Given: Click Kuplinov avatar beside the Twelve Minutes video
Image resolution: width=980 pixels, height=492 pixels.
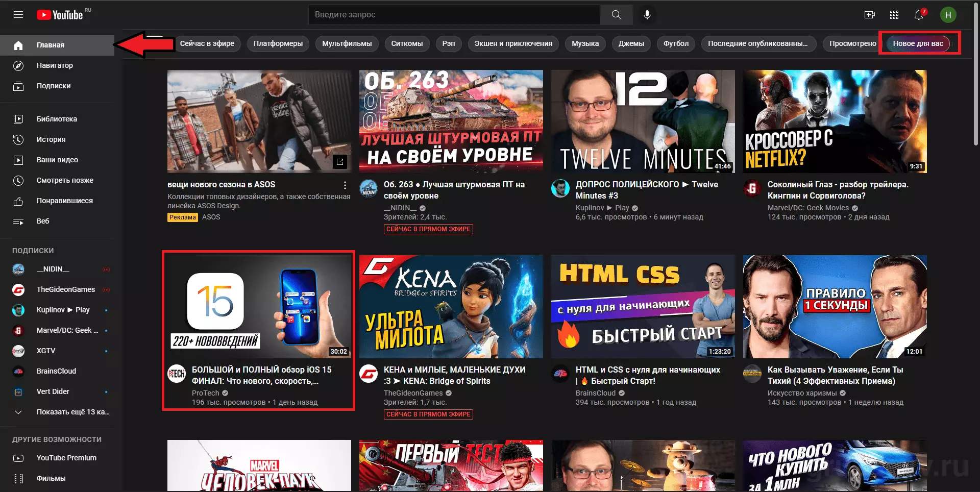Looking at the screenshot, I should 560,188.
